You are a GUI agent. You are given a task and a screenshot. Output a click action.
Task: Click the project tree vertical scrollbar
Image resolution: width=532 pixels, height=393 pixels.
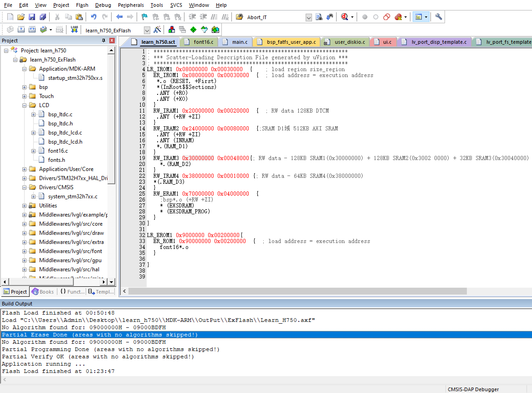pyautogui.click(x=111, y=119)
